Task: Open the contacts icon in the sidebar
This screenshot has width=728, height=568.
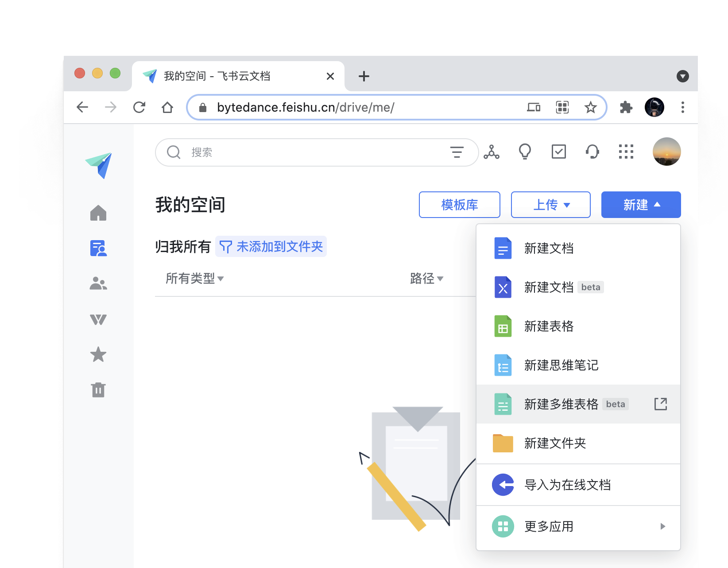Action: coord(98,283)
